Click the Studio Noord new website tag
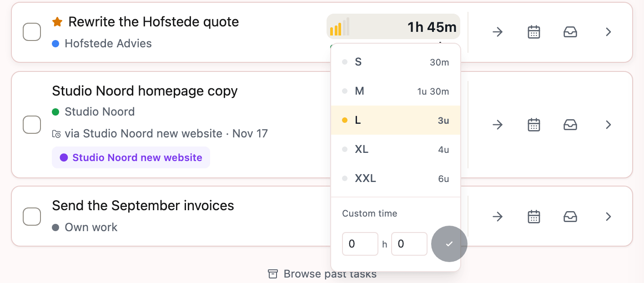644x283 pixels. pyautogui.click(x=131, y=157)
